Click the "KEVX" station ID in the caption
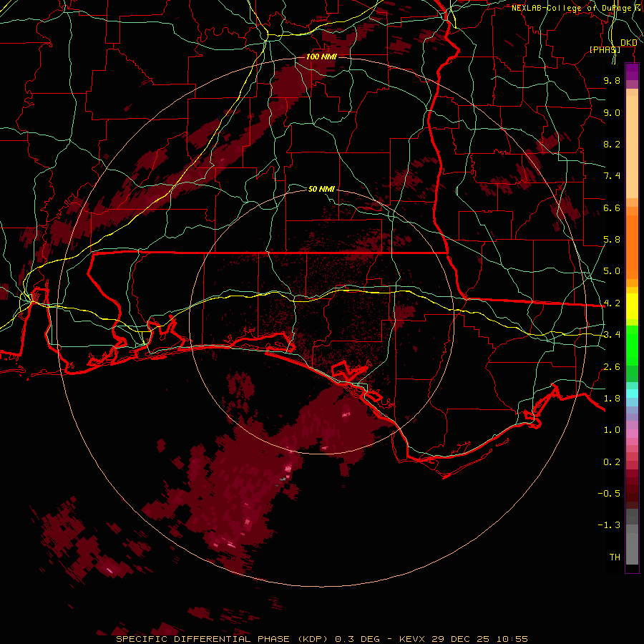The width and height of the screenshot is (644, 644). tap(413, 639)
